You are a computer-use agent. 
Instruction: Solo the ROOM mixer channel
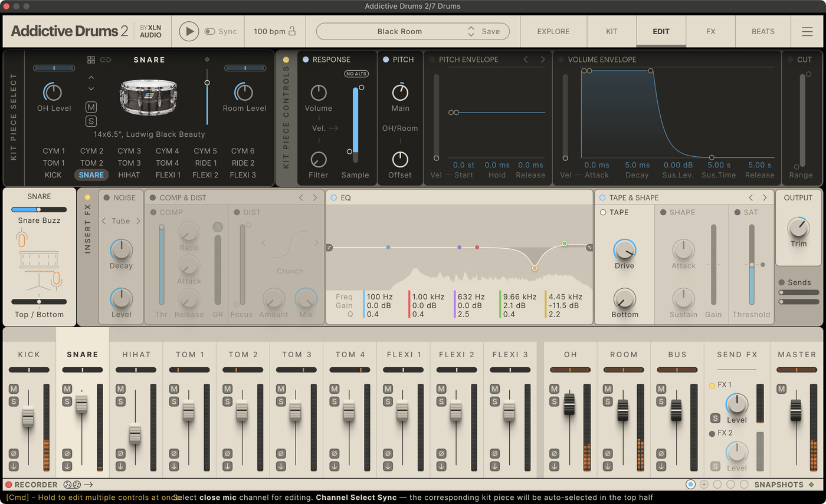pos(608,401)
